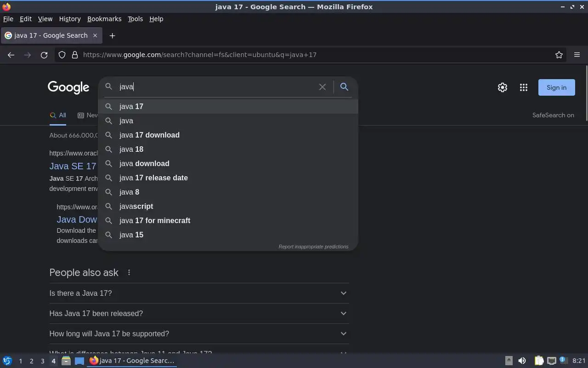Click the blue search magnifier button
Viewport: 588px width, 368px height.
coord(344,86)
